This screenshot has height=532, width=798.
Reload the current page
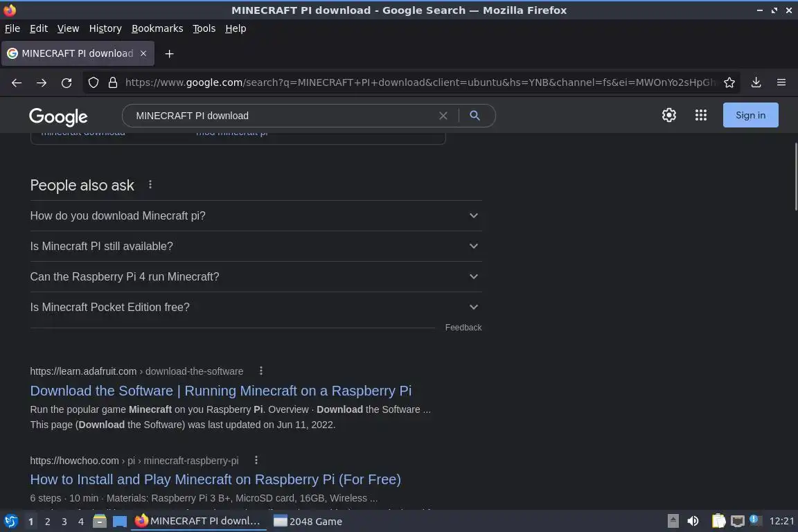tap(66, 83)
